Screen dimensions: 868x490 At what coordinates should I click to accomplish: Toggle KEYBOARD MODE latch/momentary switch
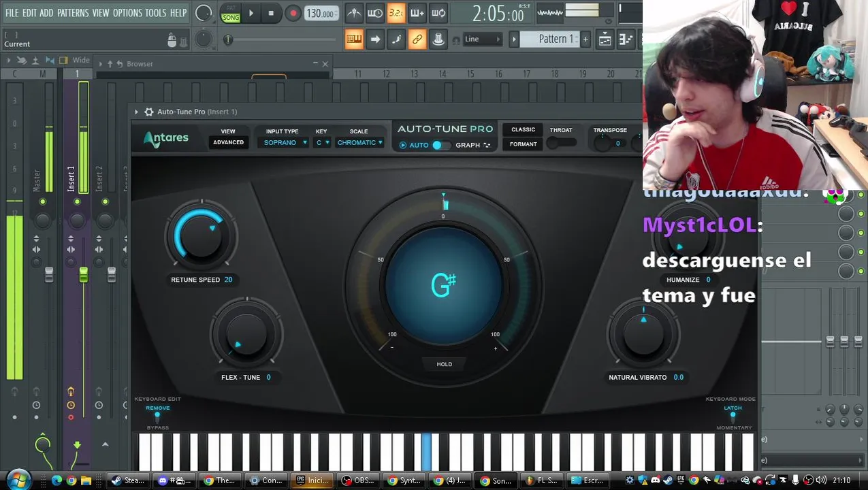733,417
